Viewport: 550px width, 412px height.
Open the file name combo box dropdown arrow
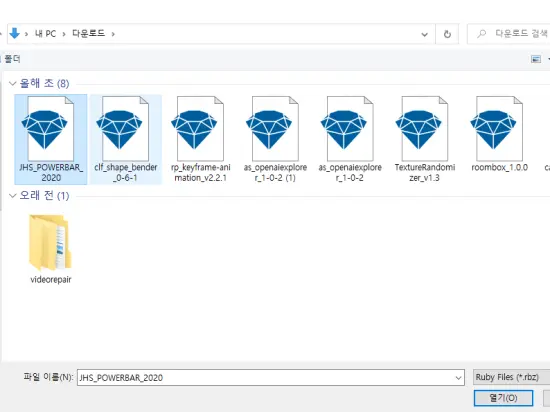pyautogui.click(x=458, y=378)
